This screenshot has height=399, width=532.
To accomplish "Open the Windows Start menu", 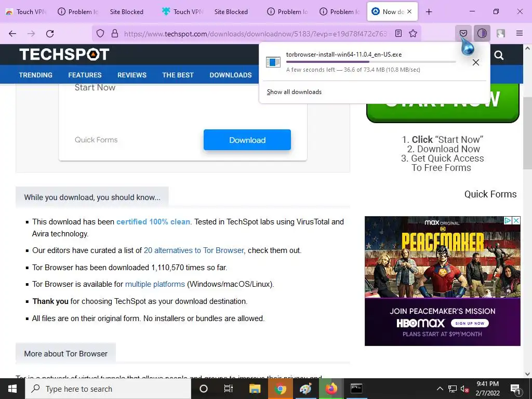I will pyautogui.click(x=12, y=389).
